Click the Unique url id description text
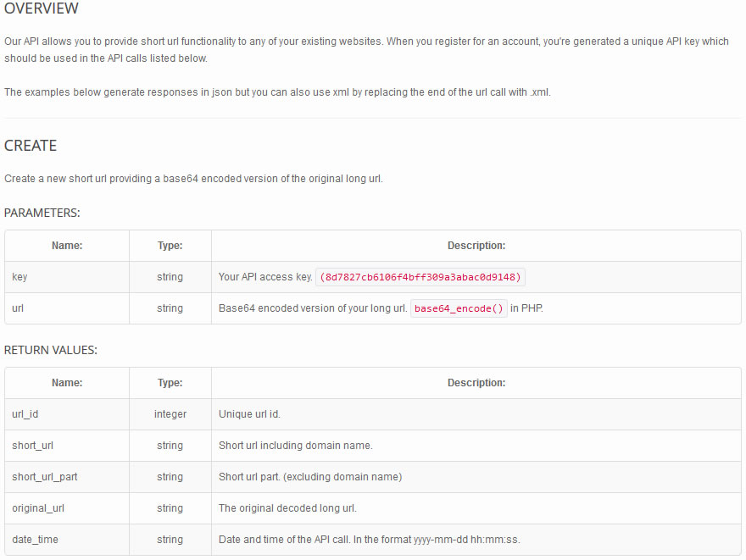The width and height of the screenshot is (746, 560). pyautogui.click(x=249, y=414)
